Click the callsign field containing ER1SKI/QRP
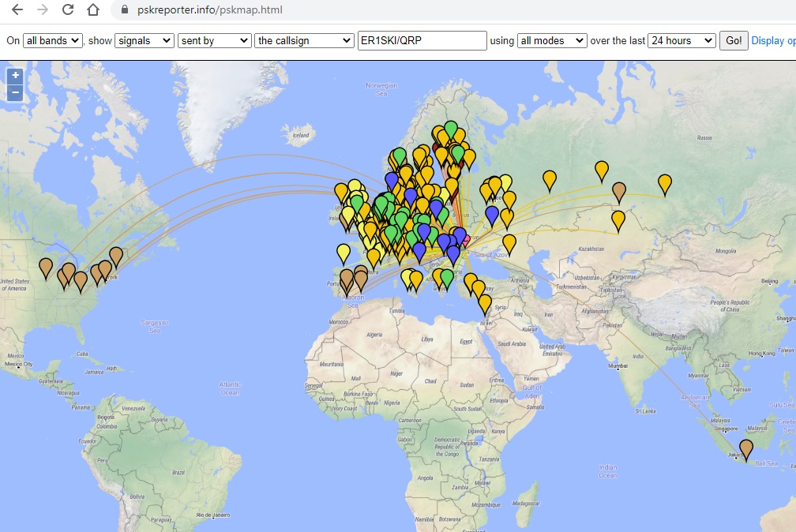The width and height of the screenshot is (796, 532). 422,40
